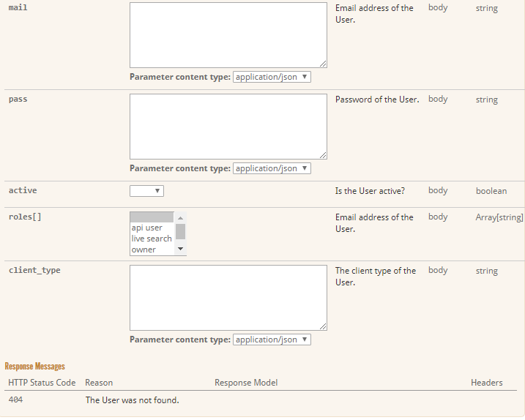Select 'live search' in roles list
525x420 pixels.
pyautogui.click(x=152, y=239)
